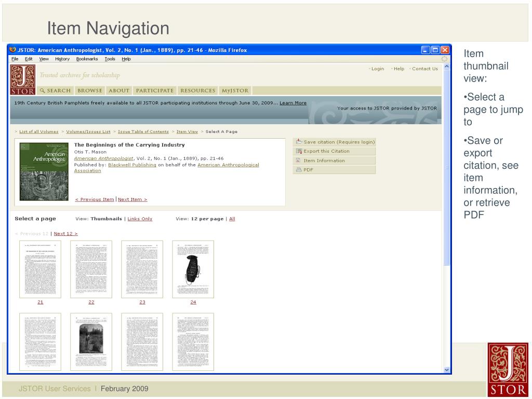Click the page number 22 link
The height and width of the screenshot is (399, 532).
91,302
